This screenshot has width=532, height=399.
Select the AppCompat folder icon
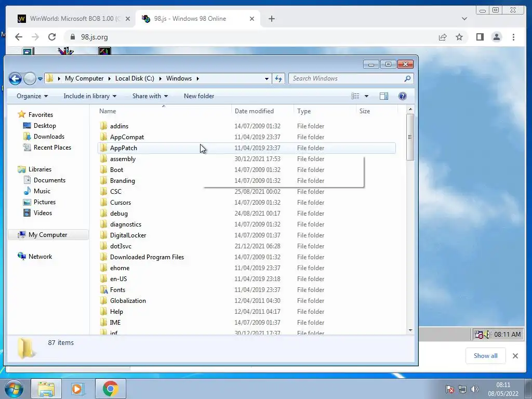pyautogui.click(x=104, y=137)
